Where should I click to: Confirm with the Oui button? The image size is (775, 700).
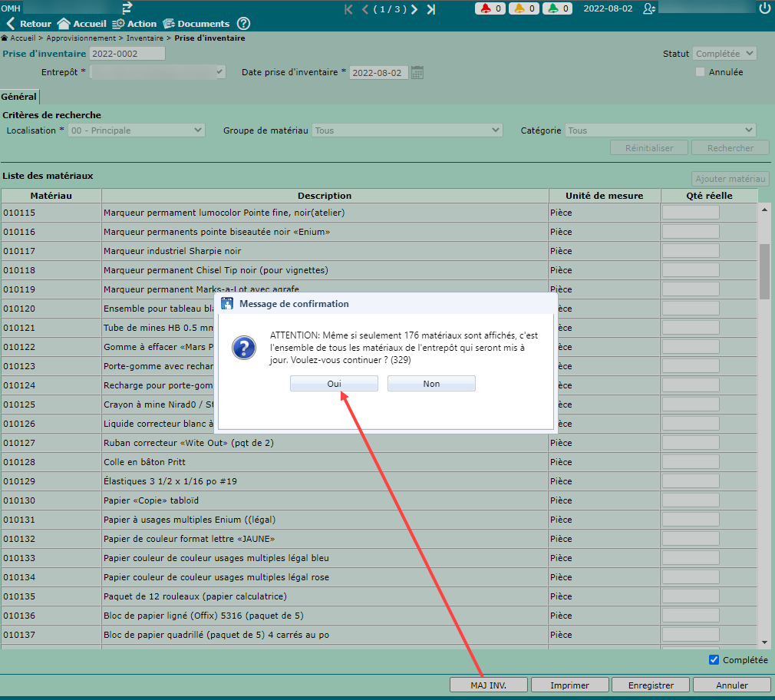pyautogui.click(x=334, y=384)
